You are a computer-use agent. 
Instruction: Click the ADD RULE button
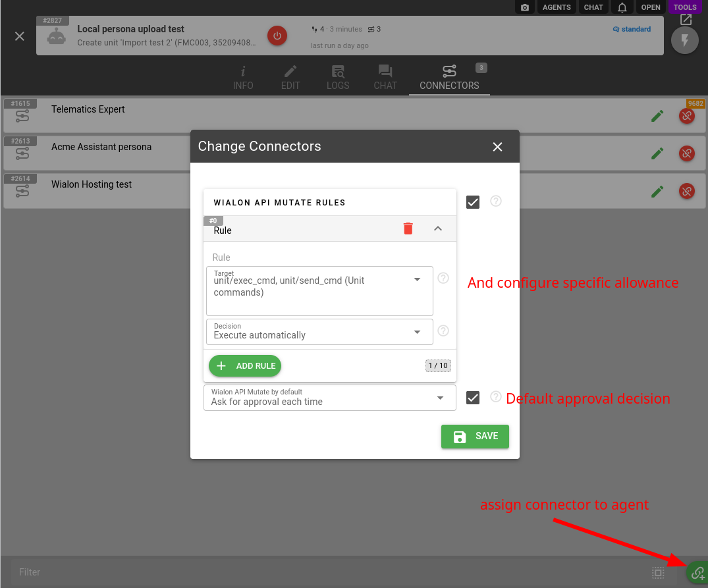pos(245,365)
